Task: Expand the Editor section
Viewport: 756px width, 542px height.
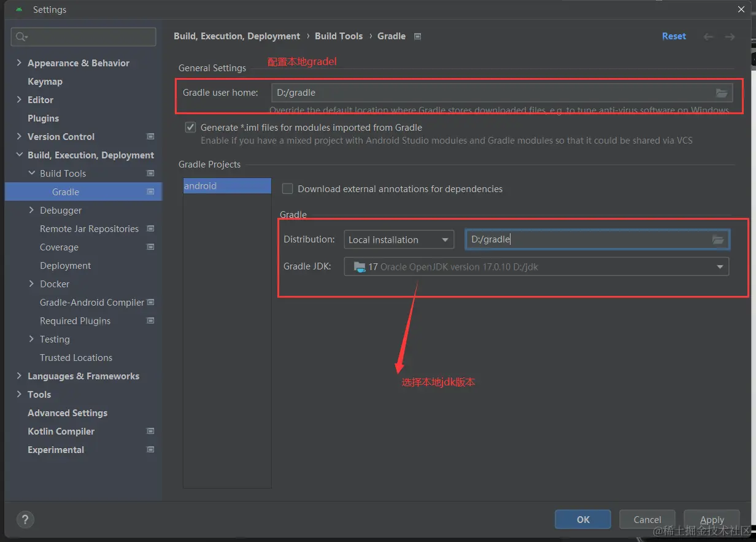Action: coord(19,99)
